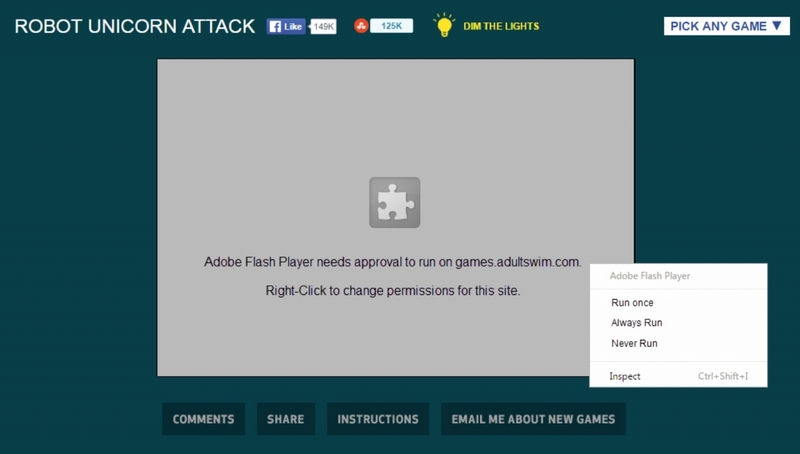Click the Facebook Like button
800x454 pixels.
click(286, 27)
